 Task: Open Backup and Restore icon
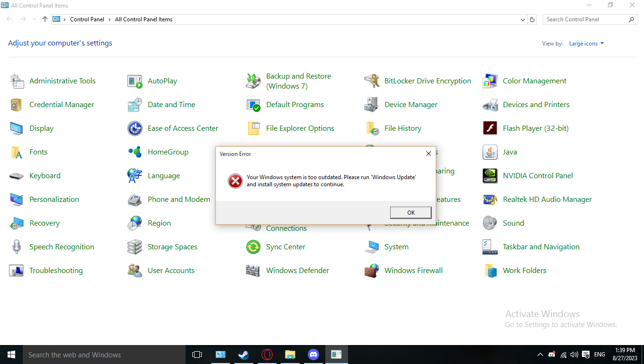click(x=253, y=81)
